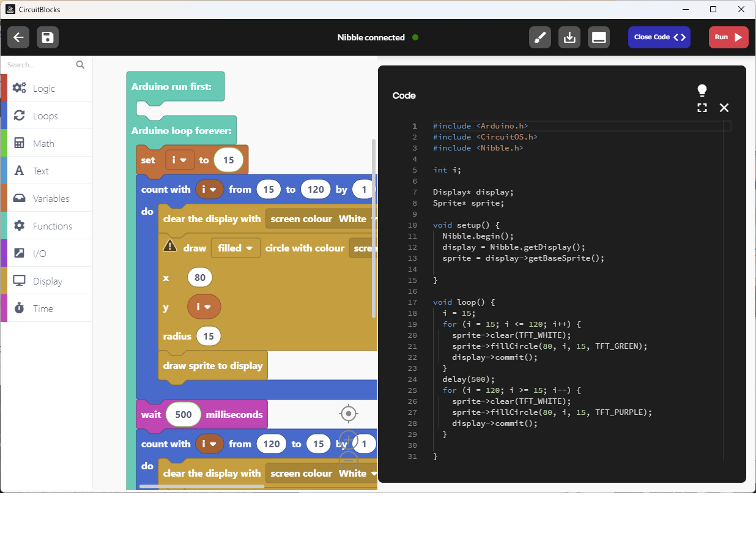Click the Close Code button

[659, 37]
